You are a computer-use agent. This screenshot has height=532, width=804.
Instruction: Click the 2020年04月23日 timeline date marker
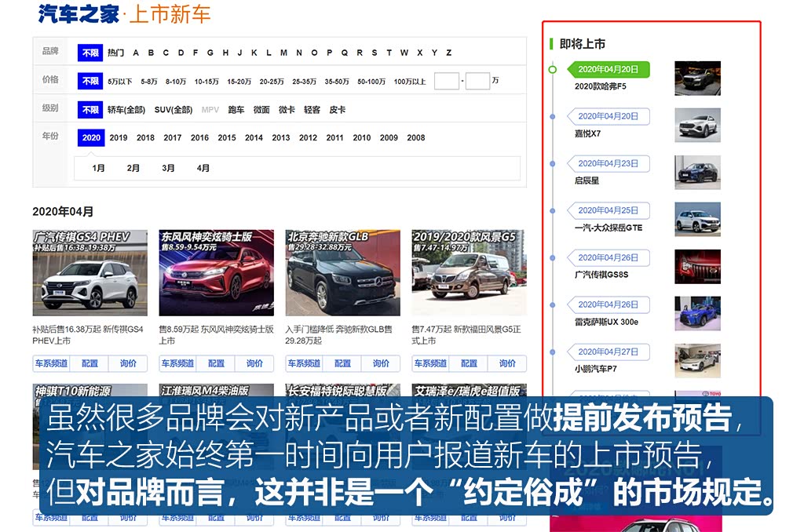[x=608, y=163]
